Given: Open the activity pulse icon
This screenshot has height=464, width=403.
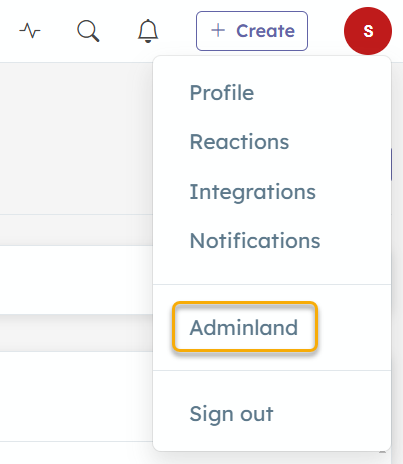Looking at the screenshot, I should point(30,31).
